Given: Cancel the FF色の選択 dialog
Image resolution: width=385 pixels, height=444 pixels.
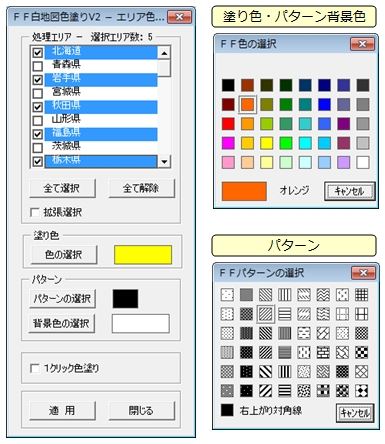Looking at the screenshot, I should pos(350,191).
